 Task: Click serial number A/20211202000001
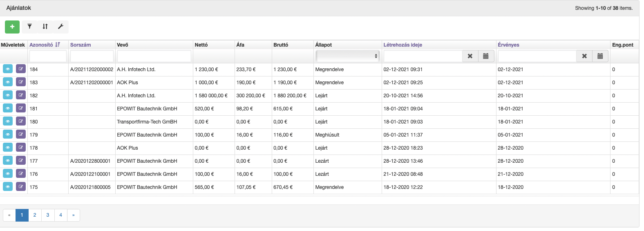pyautogui.click(x=92, y=83)
